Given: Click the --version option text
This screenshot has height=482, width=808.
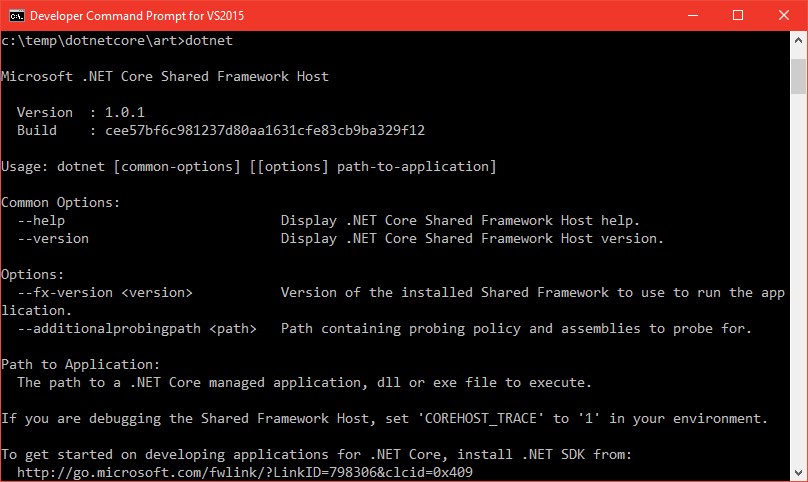Looking at the screenshot, I should point(53,239).
